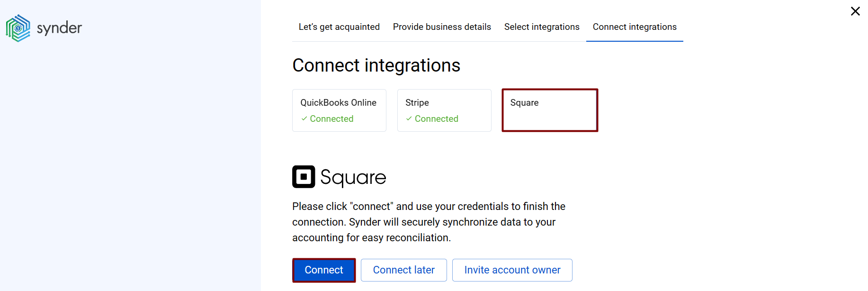Click the Square app logo icon
The width and height of the screenshot is (868, 291).
(304, 176)
